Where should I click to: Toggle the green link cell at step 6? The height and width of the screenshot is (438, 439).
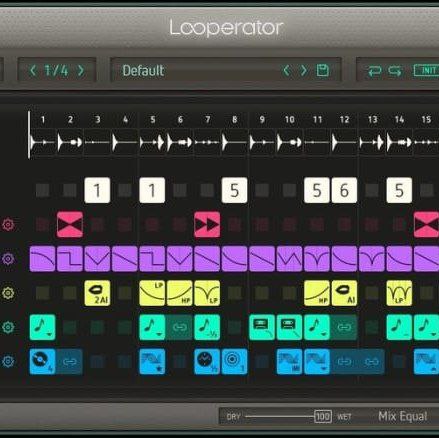tap(180, 327)
